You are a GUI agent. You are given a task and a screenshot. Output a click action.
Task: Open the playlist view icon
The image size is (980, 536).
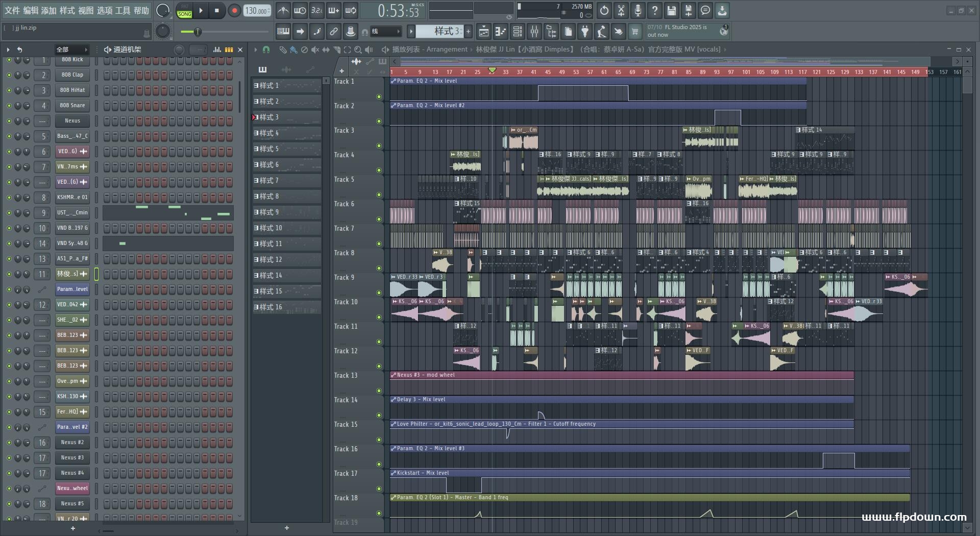[484, 32]
